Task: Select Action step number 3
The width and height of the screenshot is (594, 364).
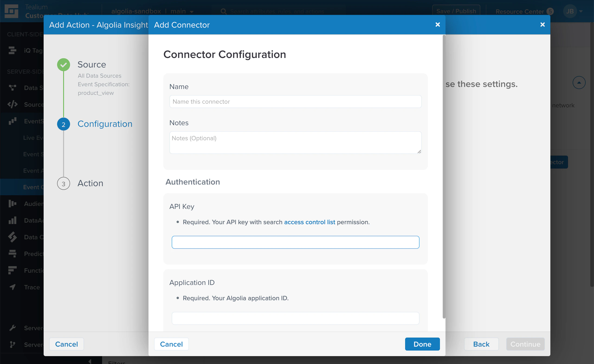Action: [x=63, y=184]
